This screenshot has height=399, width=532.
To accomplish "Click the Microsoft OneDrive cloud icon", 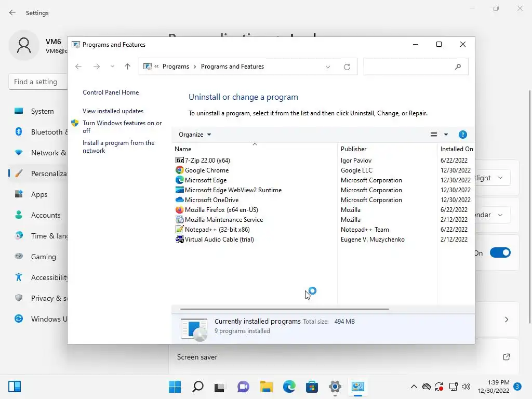I will pos(179,199).
